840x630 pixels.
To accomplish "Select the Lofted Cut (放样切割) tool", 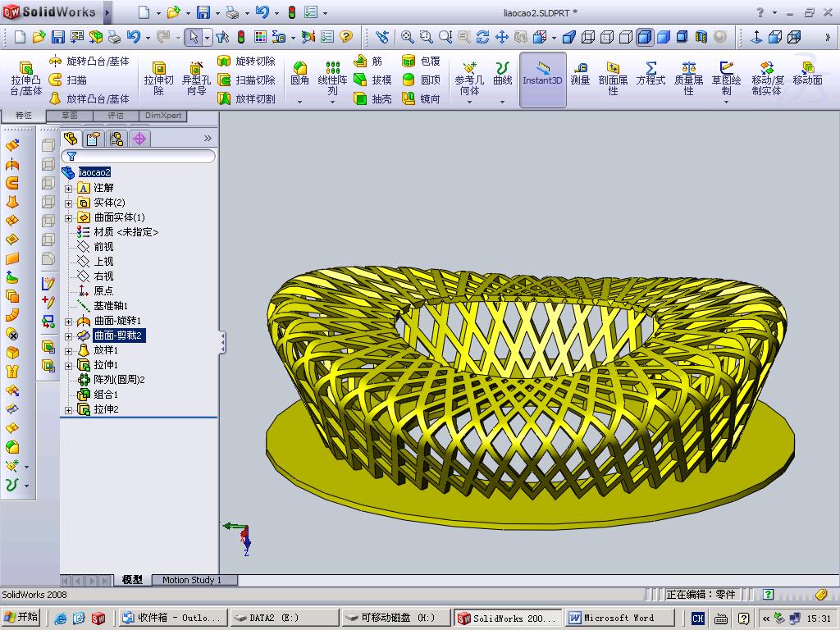I will tap(246, 98).
